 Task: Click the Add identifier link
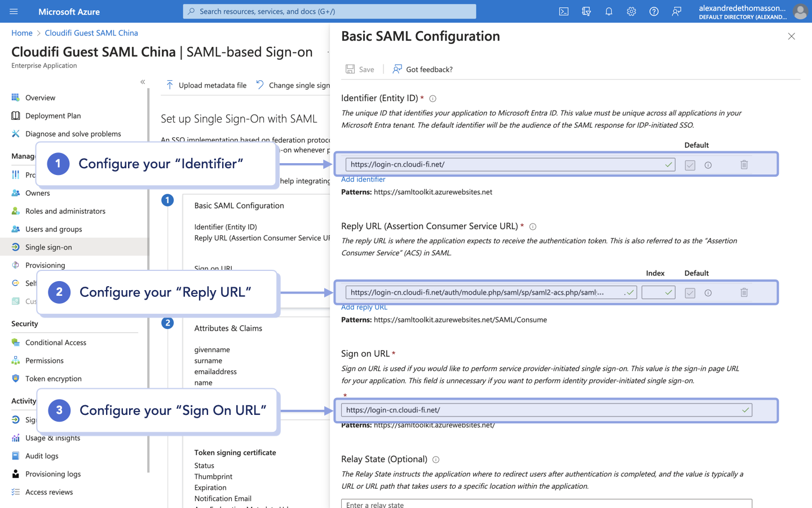[363, 179]
